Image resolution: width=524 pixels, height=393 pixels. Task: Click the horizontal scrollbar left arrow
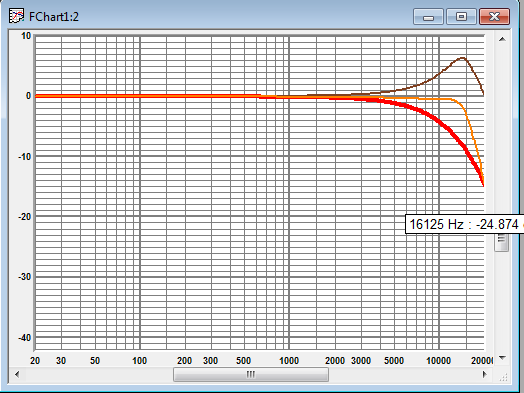click(17, 374)
